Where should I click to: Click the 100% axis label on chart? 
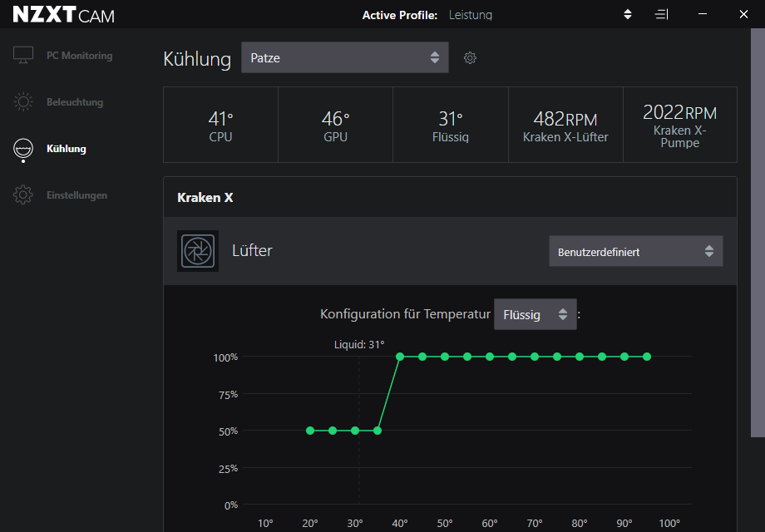click(x=225, y=357)
